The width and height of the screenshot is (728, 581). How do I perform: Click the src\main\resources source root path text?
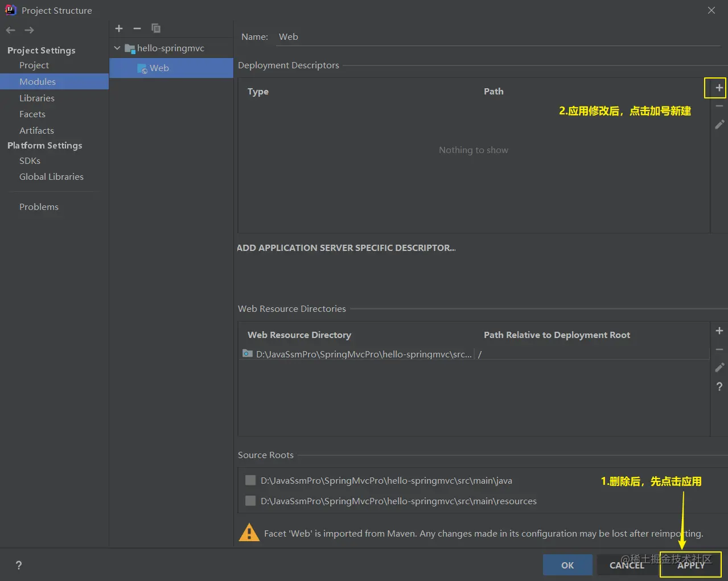click(x=398, y=501)
